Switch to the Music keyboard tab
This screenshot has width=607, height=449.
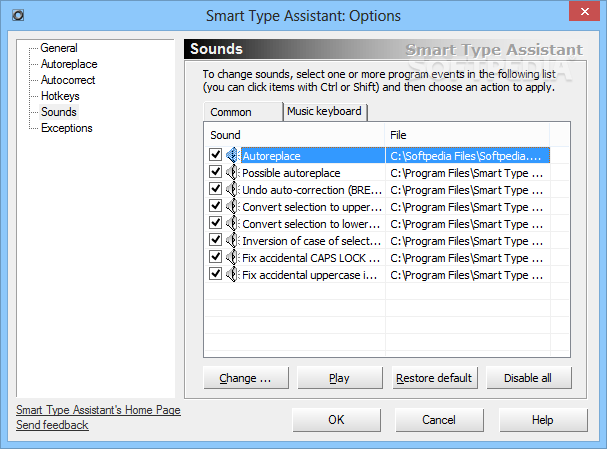tap(325, 111)
